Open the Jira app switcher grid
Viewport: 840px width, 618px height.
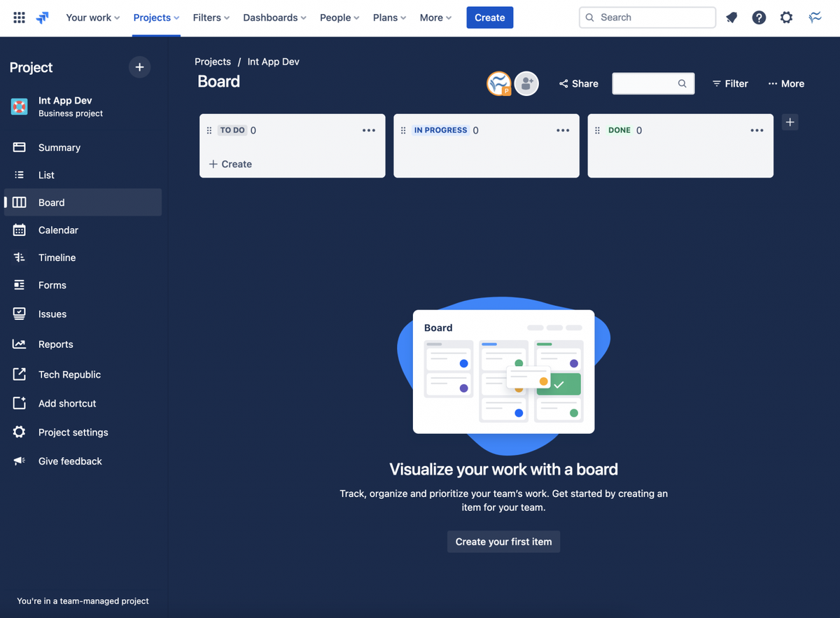coord(19,17)
